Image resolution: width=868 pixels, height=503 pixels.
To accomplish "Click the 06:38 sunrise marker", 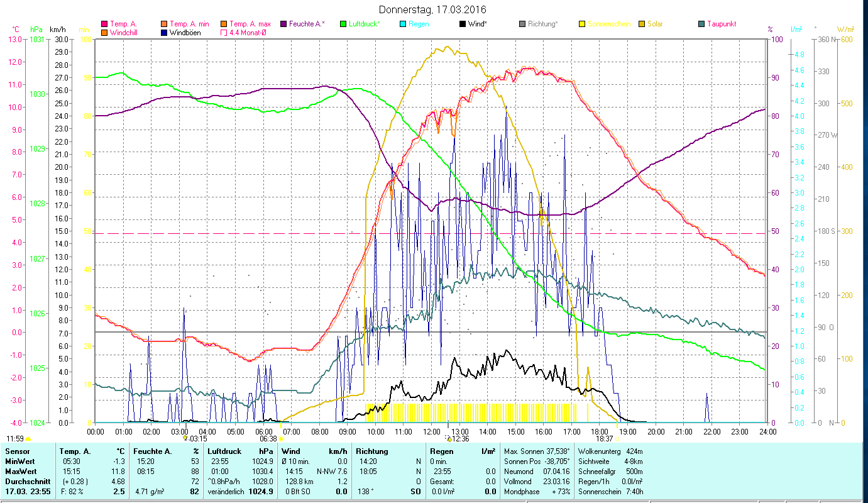I will click(x=269, y=439).
